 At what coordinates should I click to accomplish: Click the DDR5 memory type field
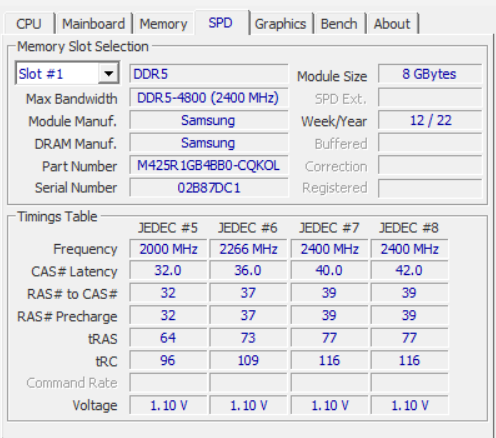[x=209, y=74]
